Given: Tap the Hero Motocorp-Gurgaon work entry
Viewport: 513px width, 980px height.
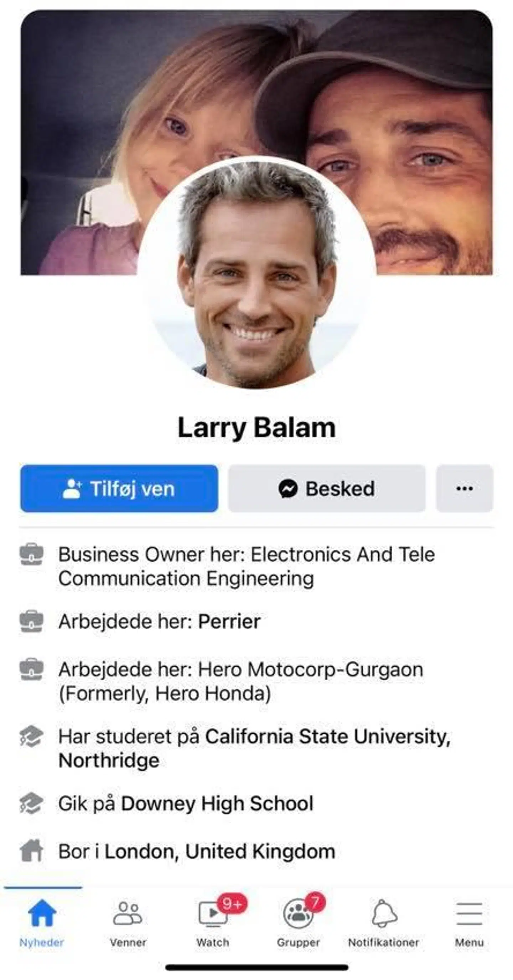Looking at the screenshot, I should coord(241,681).
